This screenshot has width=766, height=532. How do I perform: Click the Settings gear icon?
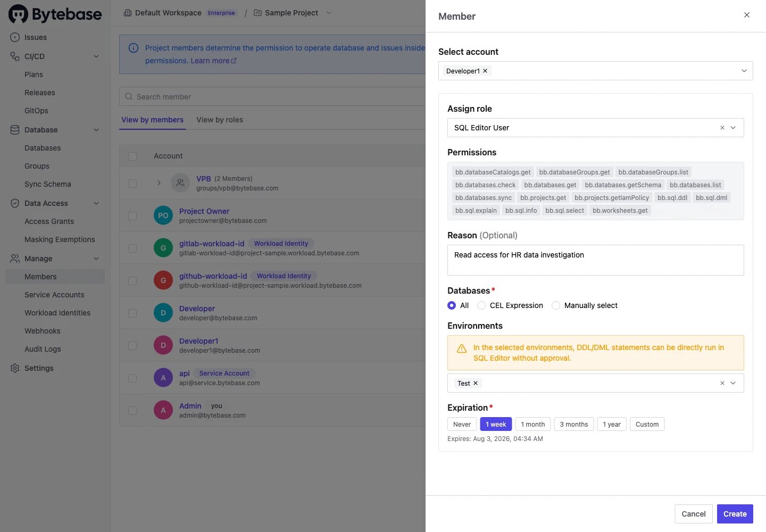coord(15,368)
